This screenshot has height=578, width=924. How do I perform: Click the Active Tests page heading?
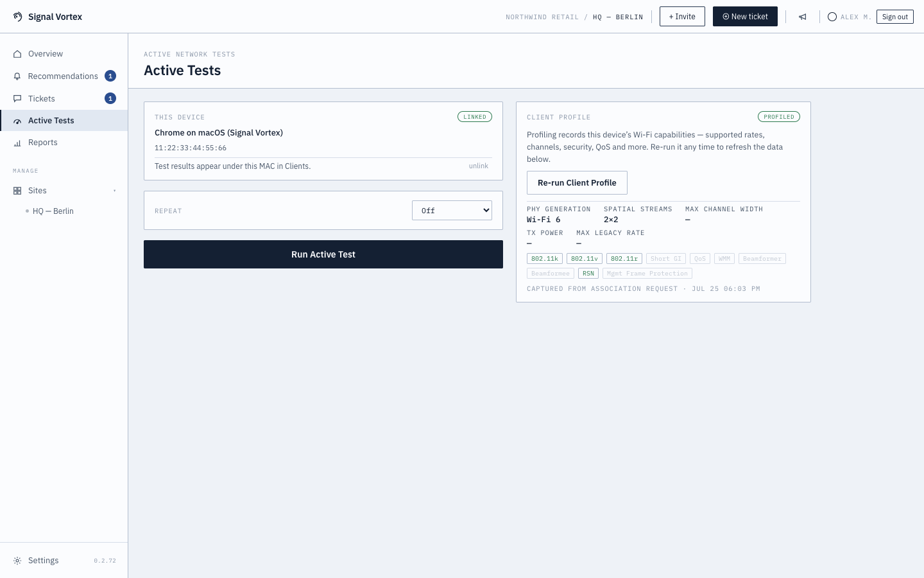point(182,71)
